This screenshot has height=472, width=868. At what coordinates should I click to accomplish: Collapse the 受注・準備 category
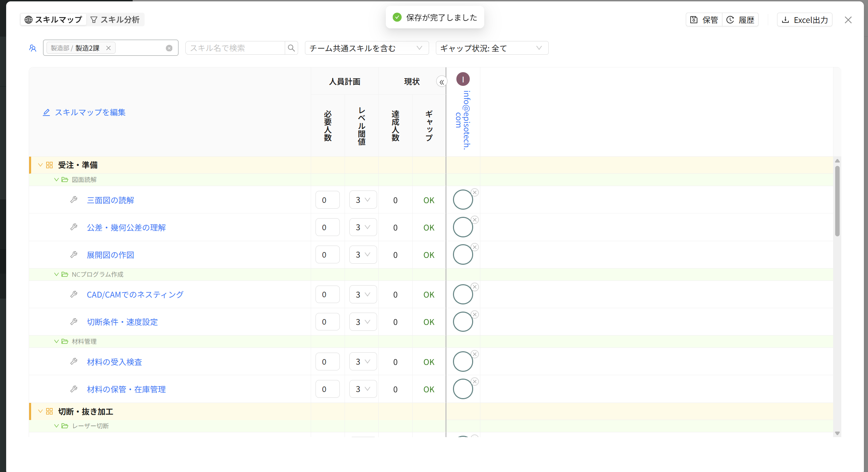tap(40, 165)
